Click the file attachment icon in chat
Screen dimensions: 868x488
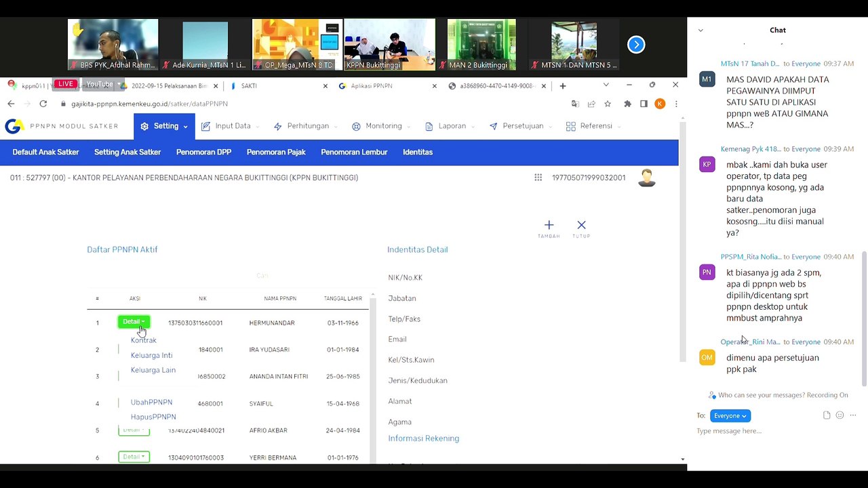coord(827,415)
